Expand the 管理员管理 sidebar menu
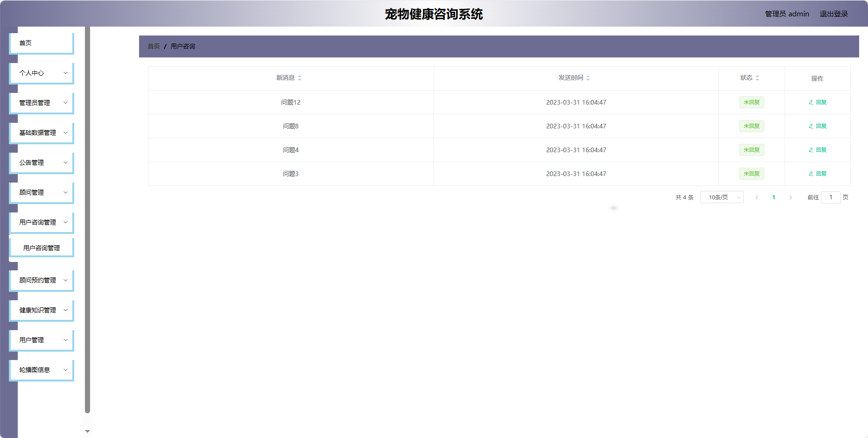Viewport: 868px width, 438px height. pyautogui.click(x=42, y=103)
